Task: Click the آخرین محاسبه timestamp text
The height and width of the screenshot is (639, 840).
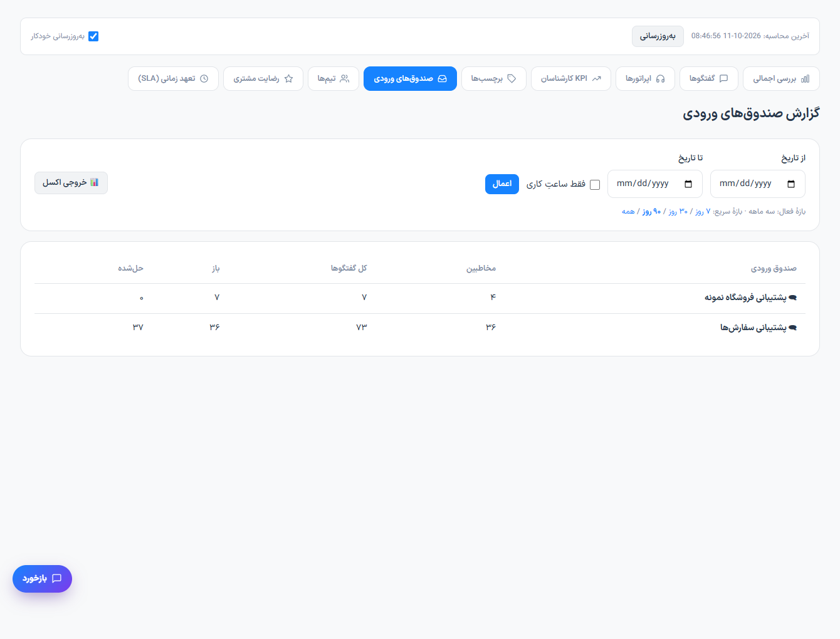Action: [750, 36]
